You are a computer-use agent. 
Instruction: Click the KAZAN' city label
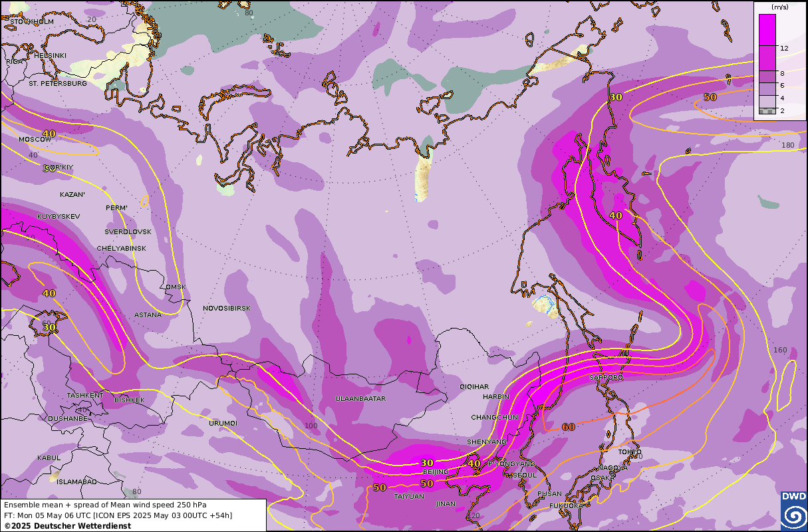pos(72,195)
